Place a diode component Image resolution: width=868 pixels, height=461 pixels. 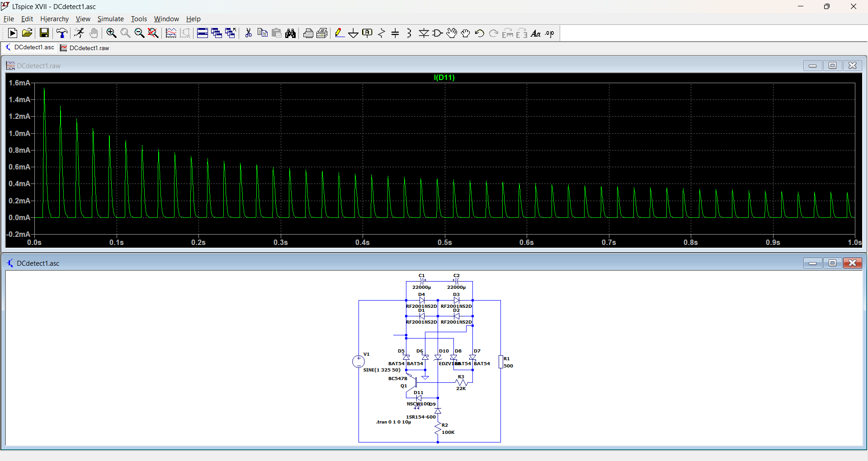pyautogui.click(x=424, y=33)
